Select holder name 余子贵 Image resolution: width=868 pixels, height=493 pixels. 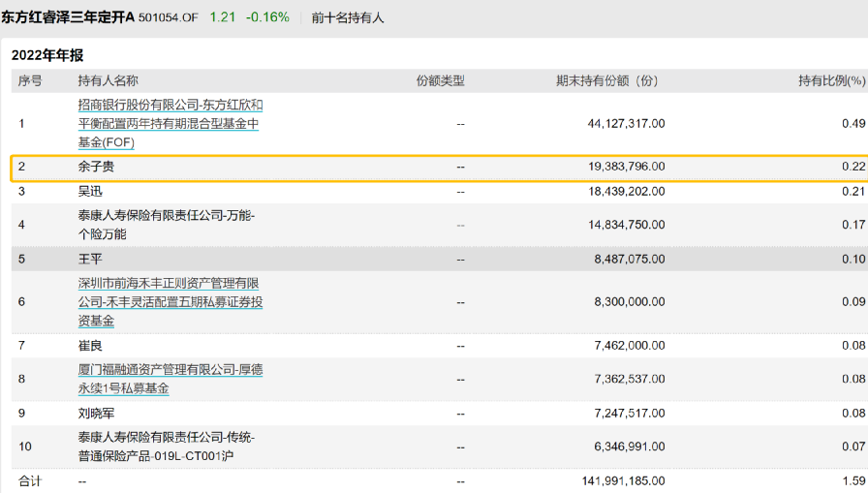96,167
